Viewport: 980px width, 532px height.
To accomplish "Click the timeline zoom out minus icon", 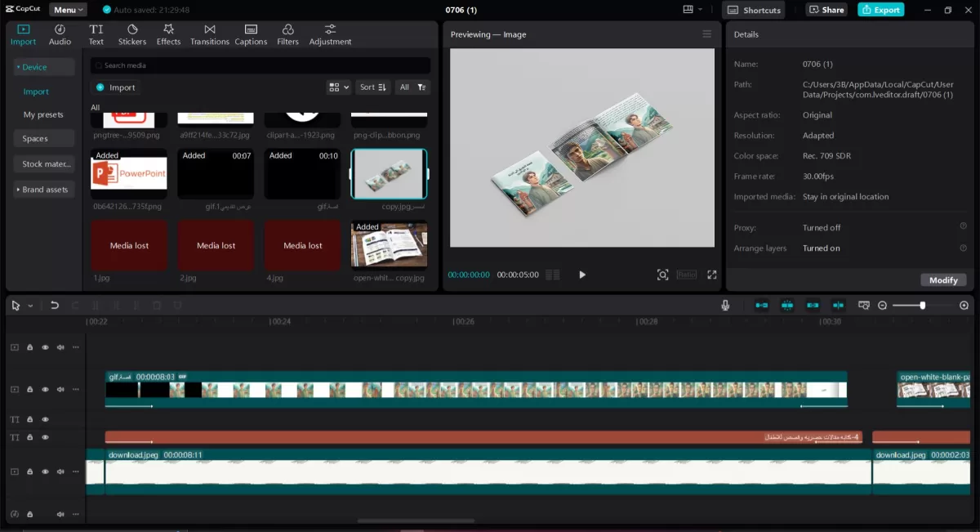I will [882, 305].
